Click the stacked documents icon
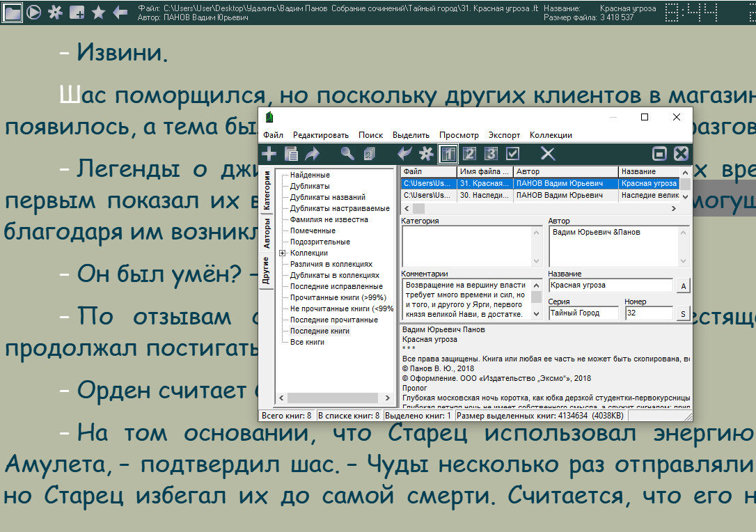This screenshot has width=756, height=532. 370,154
